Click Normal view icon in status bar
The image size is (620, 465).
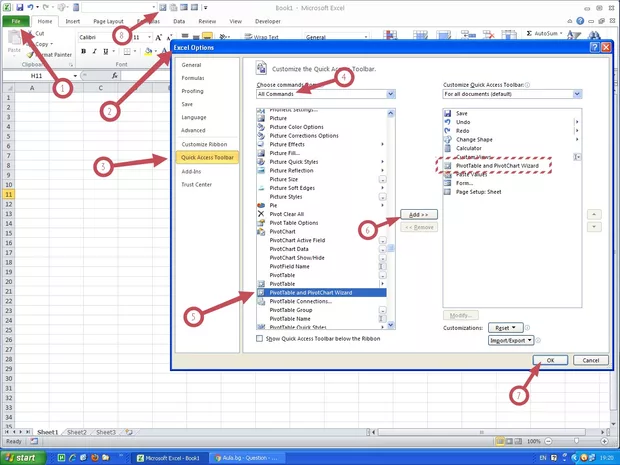pos(500,441)
